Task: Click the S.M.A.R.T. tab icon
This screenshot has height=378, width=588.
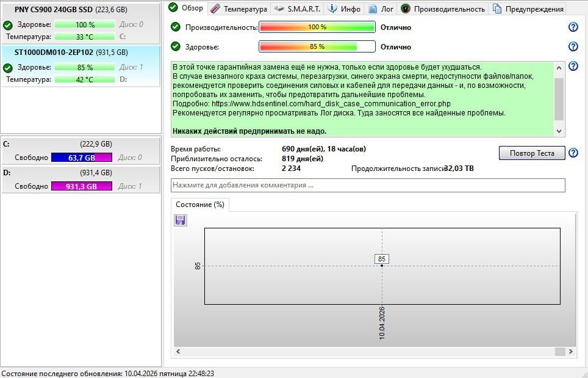Action: tap(279, 9)
